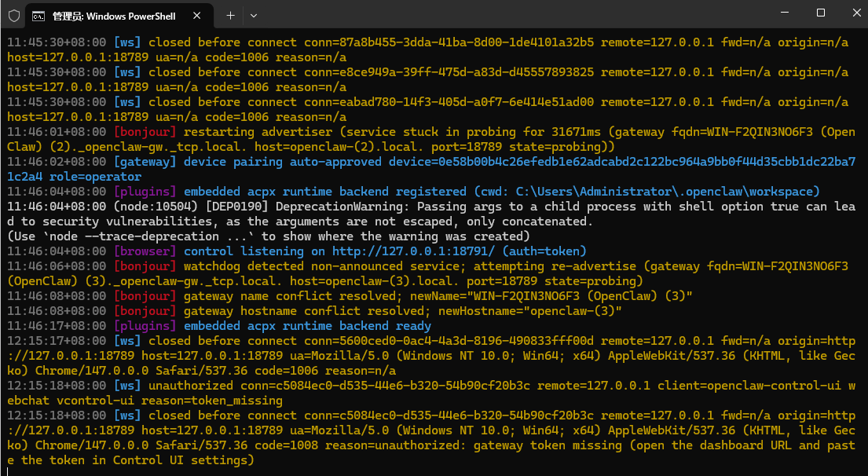This screenshot has height=476, width=868.
Task: Click conn id 'conn=eabad780-14f3-405d-a0f7-6e414e51ad00'
Action: coord(449,102)
